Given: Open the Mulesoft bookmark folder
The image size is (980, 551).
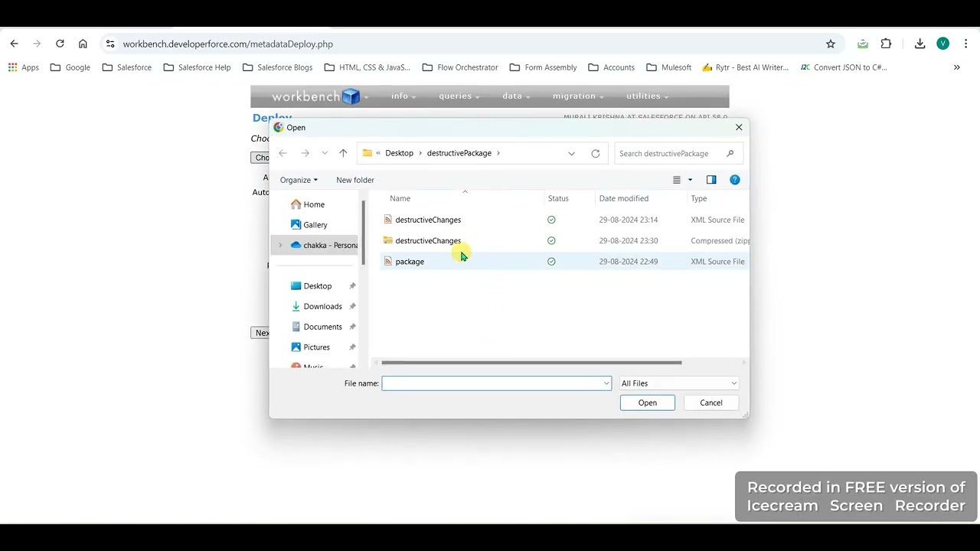Looking at the screenshot, I should [x=668, y=67].
